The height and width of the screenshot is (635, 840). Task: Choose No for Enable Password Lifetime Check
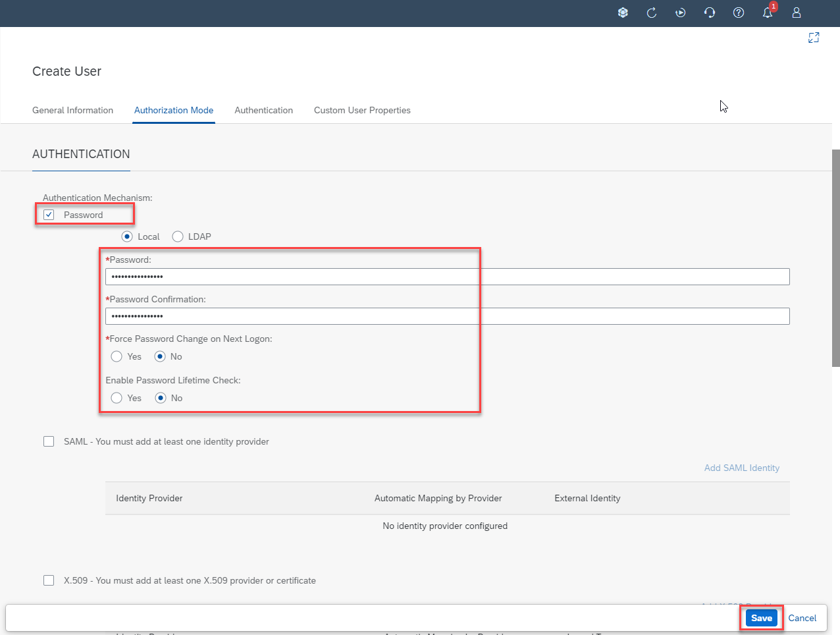(x=161, y=398)
